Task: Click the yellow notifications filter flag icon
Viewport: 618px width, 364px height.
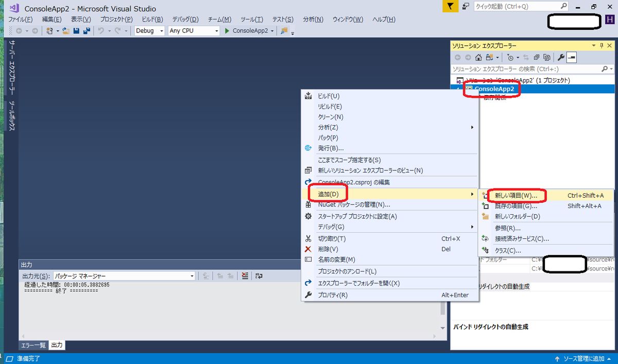Action: (x=451, y=6)
